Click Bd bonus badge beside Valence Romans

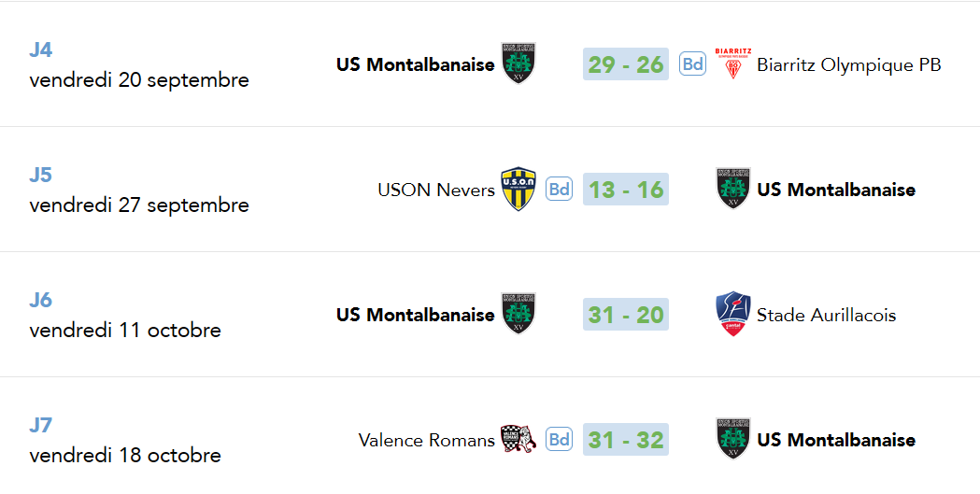[x=559, y=439]
